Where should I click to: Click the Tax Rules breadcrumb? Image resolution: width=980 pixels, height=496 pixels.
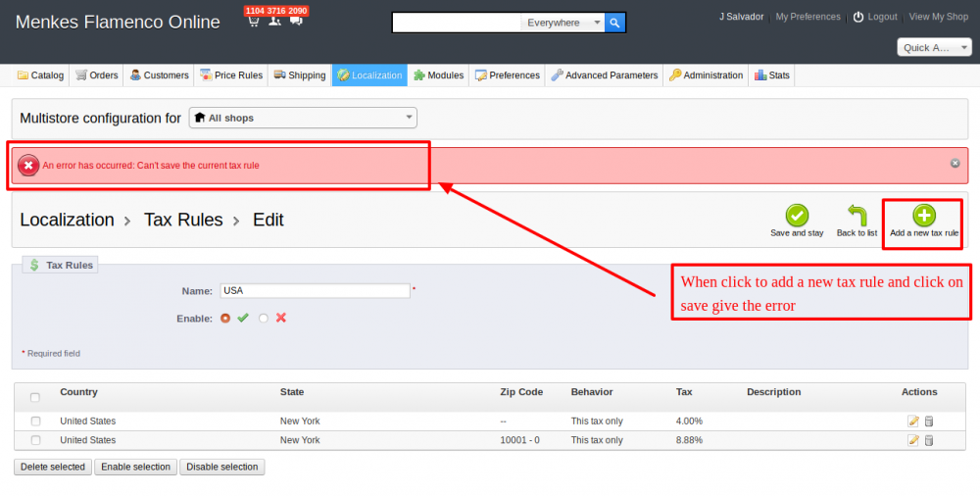[183, 220]
